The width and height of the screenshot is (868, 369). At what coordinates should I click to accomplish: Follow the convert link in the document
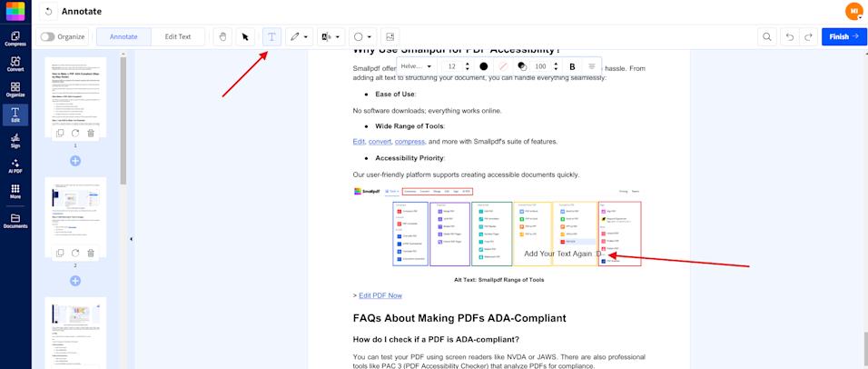point(380,141)
